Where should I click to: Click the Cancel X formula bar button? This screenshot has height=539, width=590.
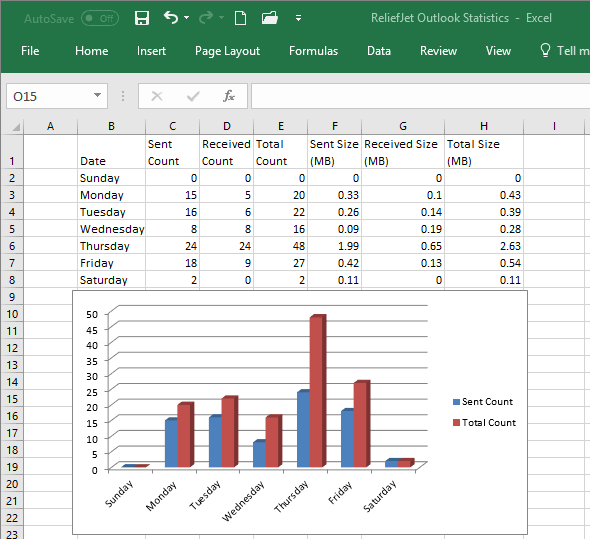pyautogui.click(x=157, y=96)
